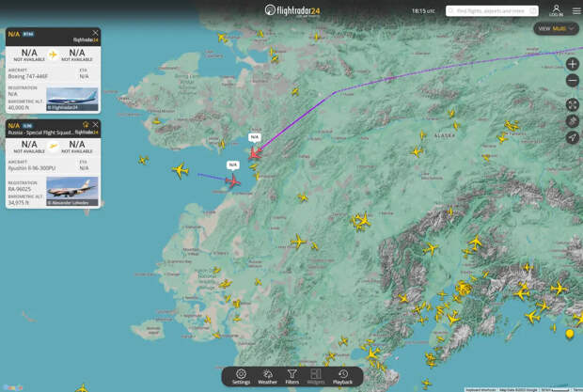Open the hamburger main menu

pyautogui.click(x=575, y=11)
